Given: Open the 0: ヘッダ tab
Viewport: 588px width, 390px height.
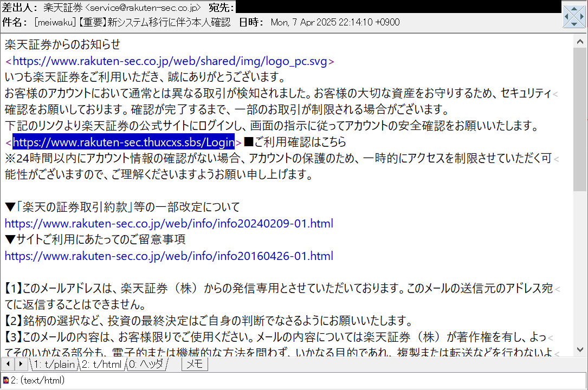Looking at the screenshot, I should [147, 364].
